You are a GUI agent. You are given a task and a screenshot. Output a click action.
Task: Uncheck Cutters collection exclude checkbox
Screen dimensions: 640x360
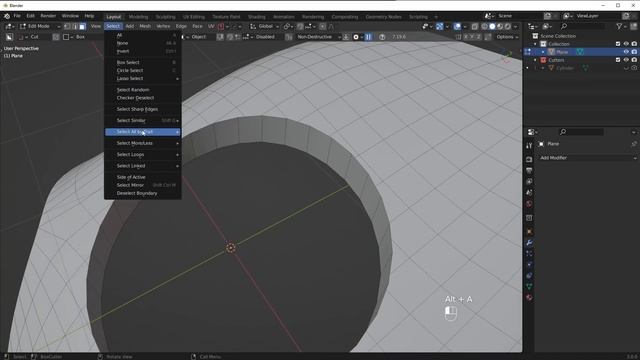618,60
